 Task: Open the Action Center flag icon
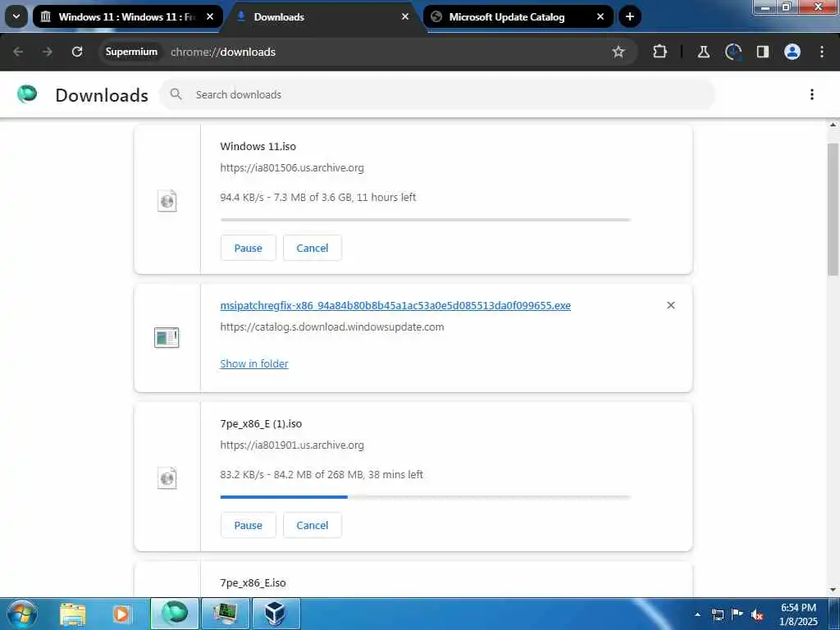[x=737, y=614]
